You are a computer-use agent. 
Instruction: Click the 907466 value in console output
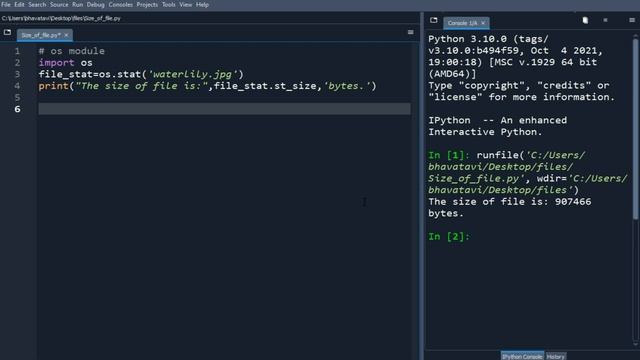pos(573,202)
